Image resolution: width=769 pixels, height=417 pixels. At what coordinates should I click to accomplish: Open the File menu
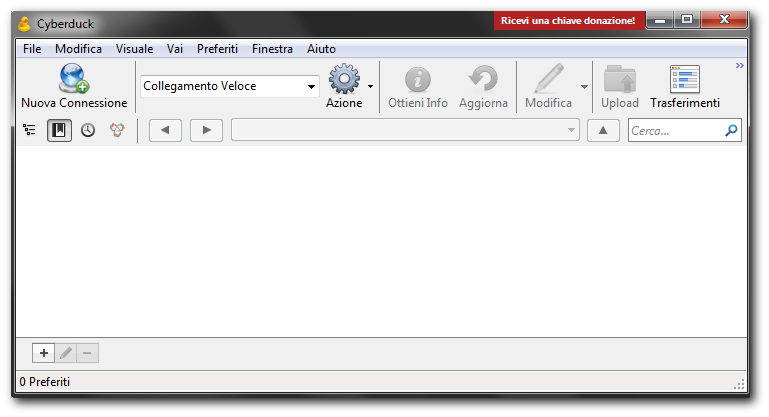[32, 49]
